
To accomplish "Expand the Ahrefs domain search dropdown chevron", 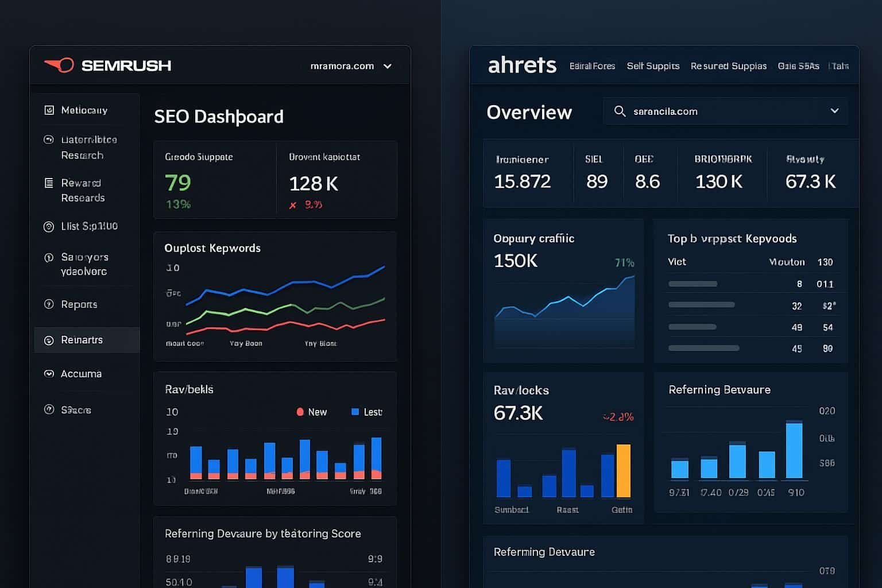I will (834, 111).
